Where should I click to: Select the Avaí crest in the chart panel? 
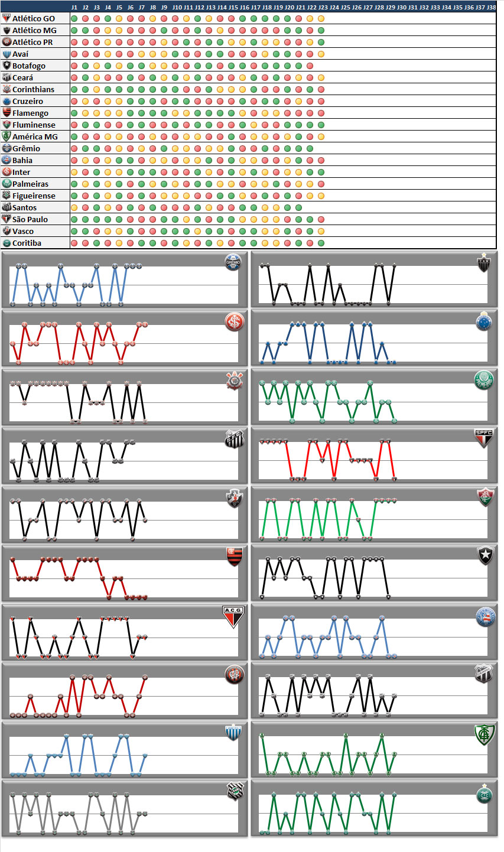pos(233,733)
